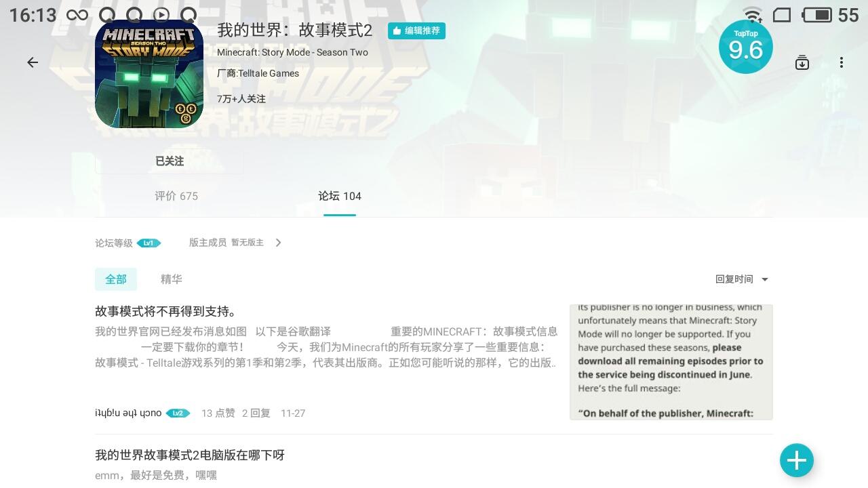The image size is (868, 488).
Task: Tap the 论坛等级 label
Action: pos(114,243)
